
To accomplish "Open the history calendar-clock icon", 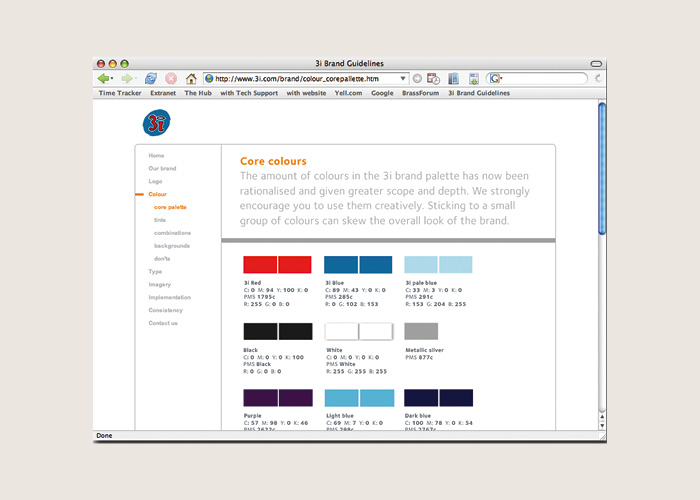I will coord(433,79).
